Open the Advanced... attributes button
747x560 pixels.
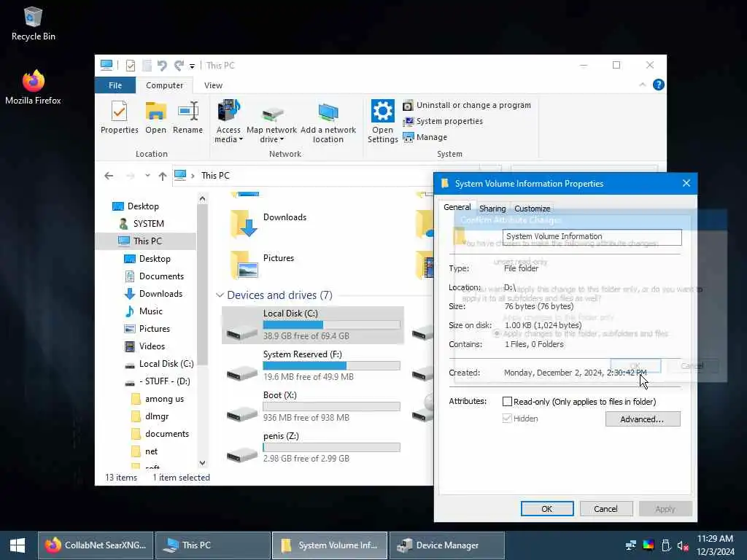pos(642,419)
